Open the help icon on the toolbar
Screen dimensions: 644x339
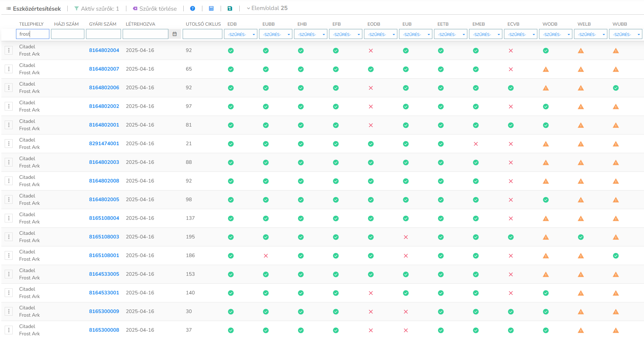coord(193,8)
